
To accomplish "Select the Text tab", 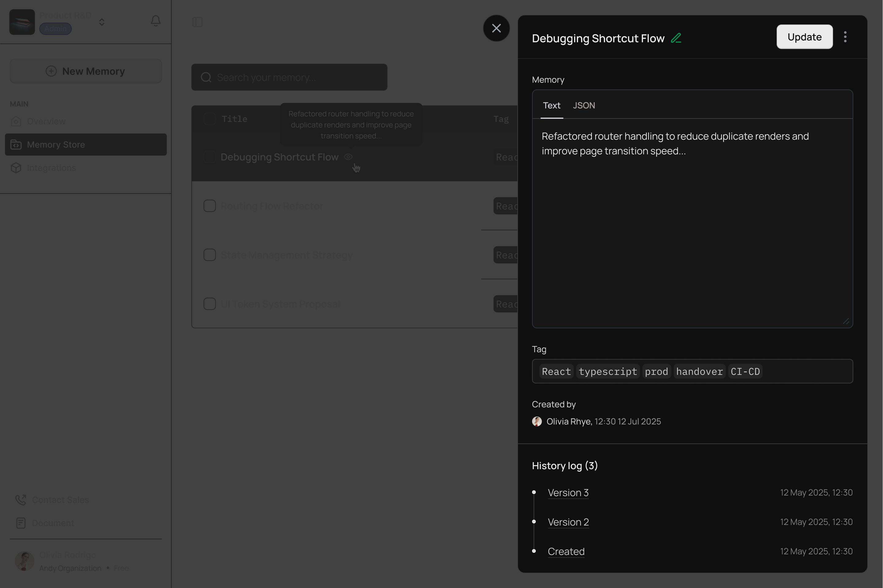I will click(x=551, y=105).
